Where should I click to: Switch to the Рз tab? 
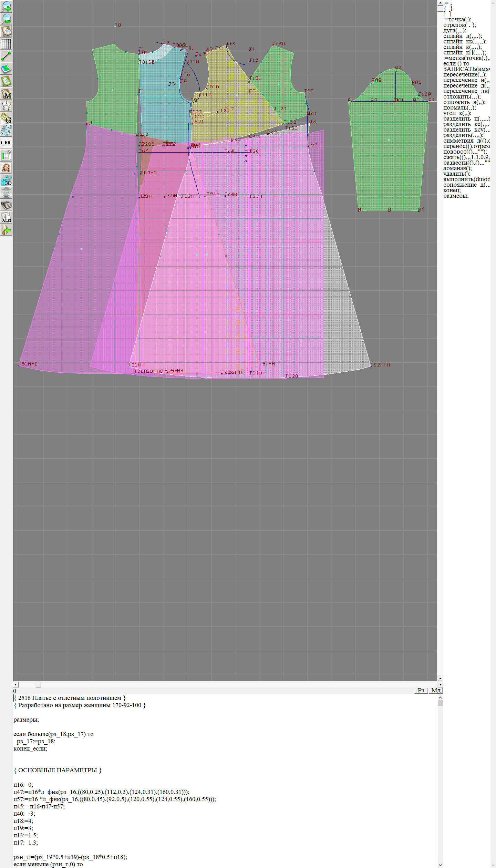[421, 690]
